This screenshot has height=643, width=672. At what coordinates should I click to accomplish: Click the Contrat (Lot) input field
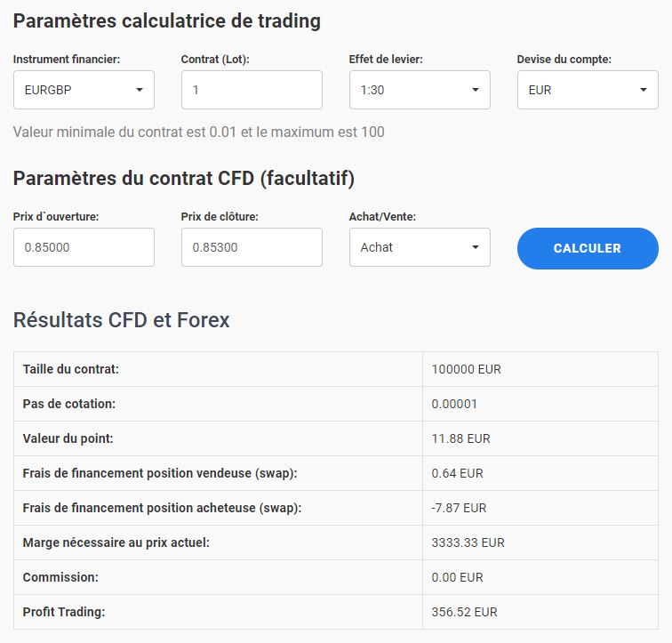click(252, 90)
